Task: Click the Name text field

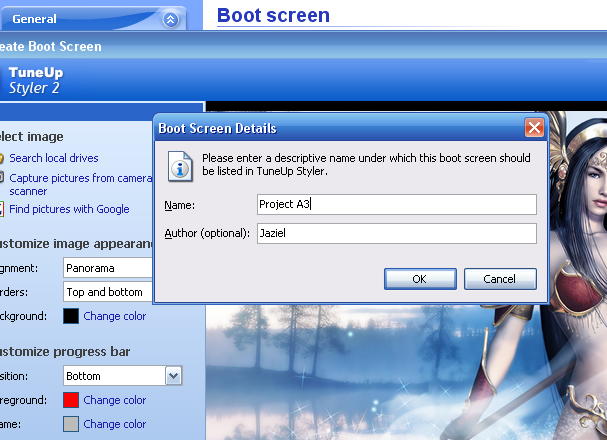Action: pos(397,204)
